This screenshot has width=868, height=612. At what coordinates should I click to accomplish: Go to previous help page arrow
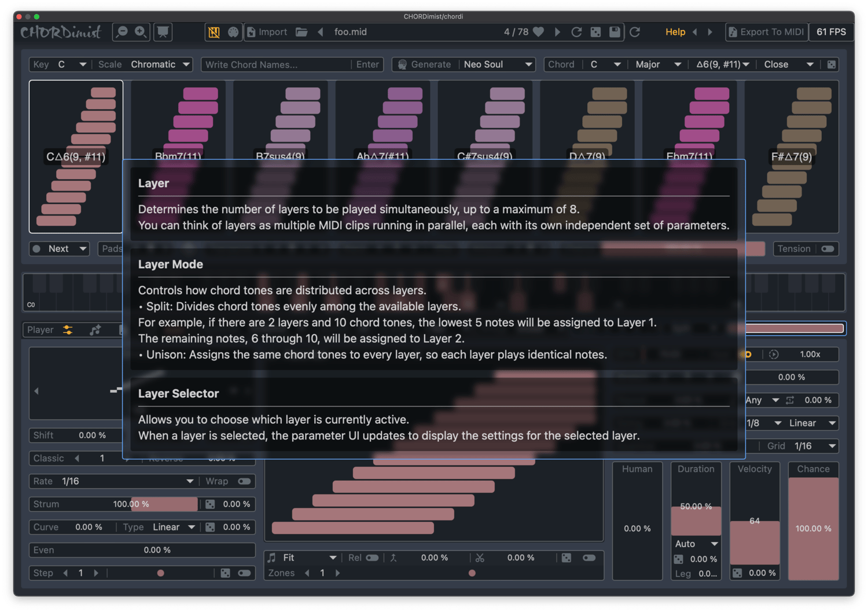pyautogui.click(x=695, y=32)
